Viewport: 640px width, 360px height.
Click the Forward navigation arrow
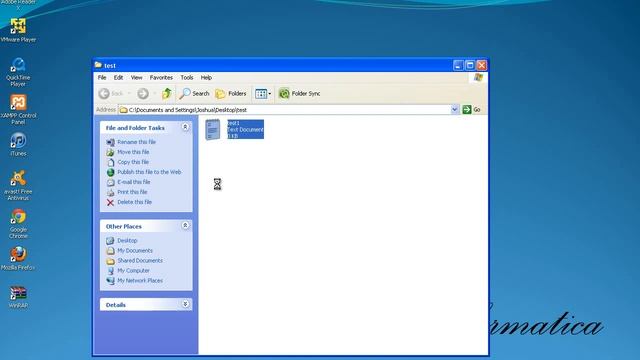143,93
